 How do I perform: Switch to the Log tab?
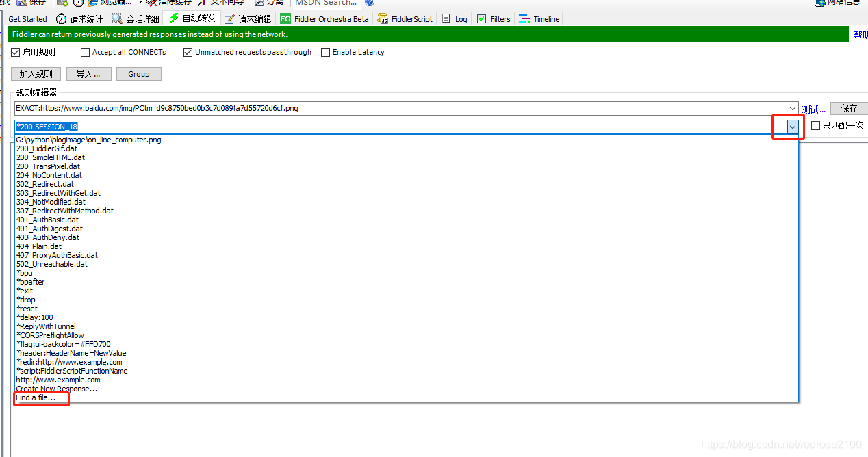(x=455, y=19)
